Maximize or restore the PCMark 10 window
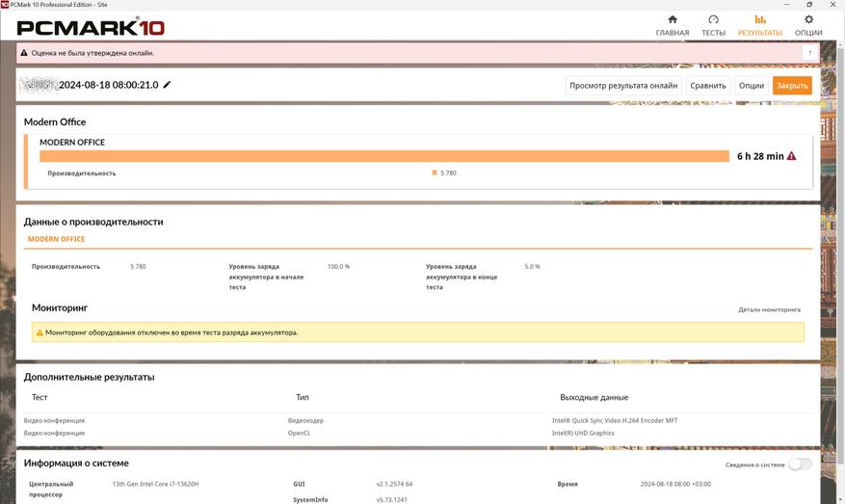The image size is (845, 504). (809, 4)
